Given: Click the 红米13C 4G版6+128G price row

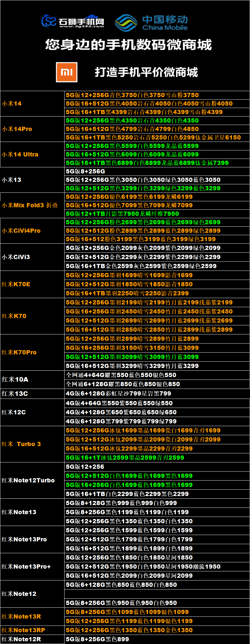Looking at the screenshot, I should tap(118, 393).
